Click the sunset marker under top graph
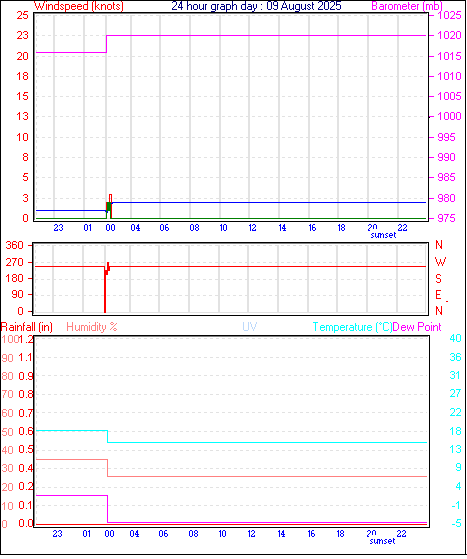Viewport: 467px width, 559px height. point(383,235)
